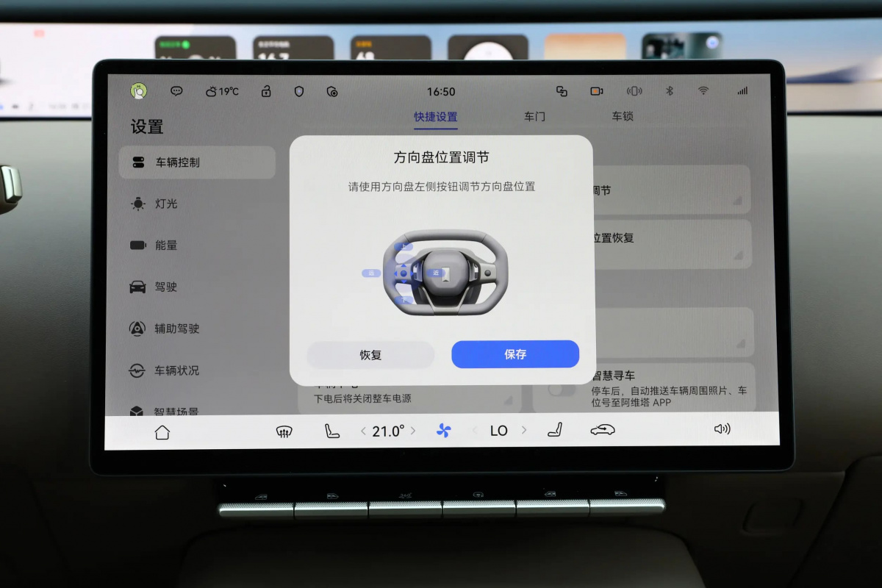The image size is (882, 588).
Task: Tap the home icon in bottom bar
Action: pyautogui.click(x=162, y=432)
